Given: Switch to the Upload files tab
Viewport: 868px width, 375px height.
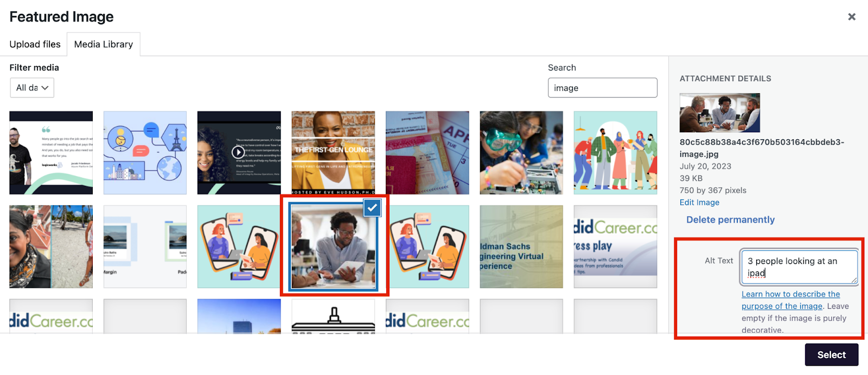Looking at the screenshot, I should point(35,44).
